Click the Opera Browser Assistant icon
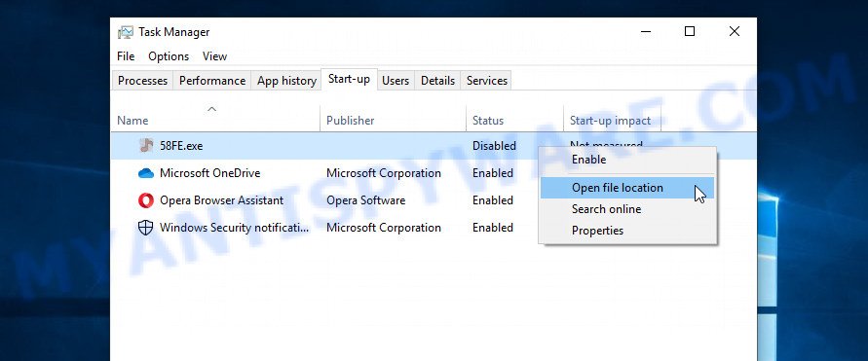Viewport: 868px width, 361px height. pos(145,200)
